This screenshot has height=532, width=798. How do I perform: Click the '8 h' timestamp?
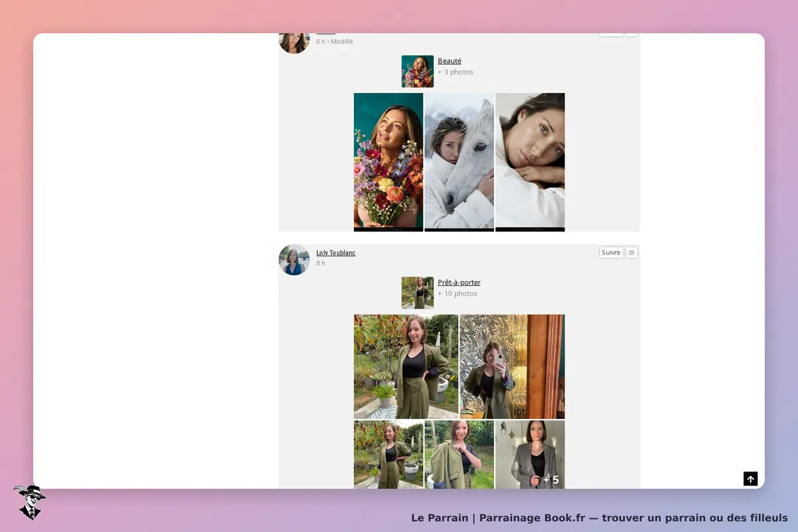(x=321, y=263)
